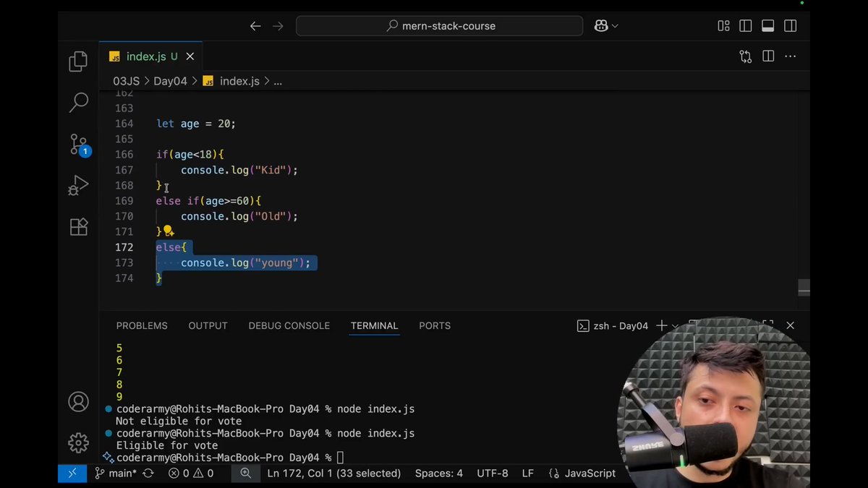
Task: Go forward with the right arrow
Action: click(278, 26)
